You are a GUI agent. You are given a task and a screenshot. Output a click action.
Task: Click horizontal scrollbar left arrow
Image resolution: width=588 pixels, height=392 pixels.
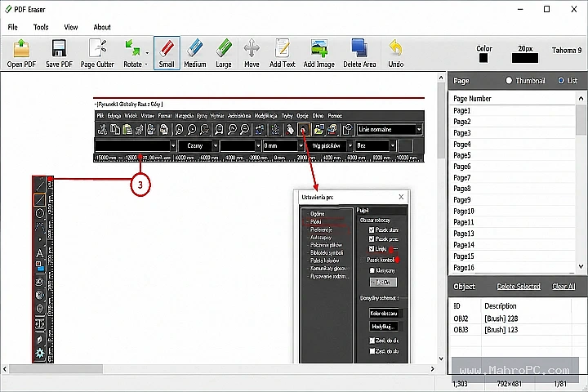coord(5,369)
